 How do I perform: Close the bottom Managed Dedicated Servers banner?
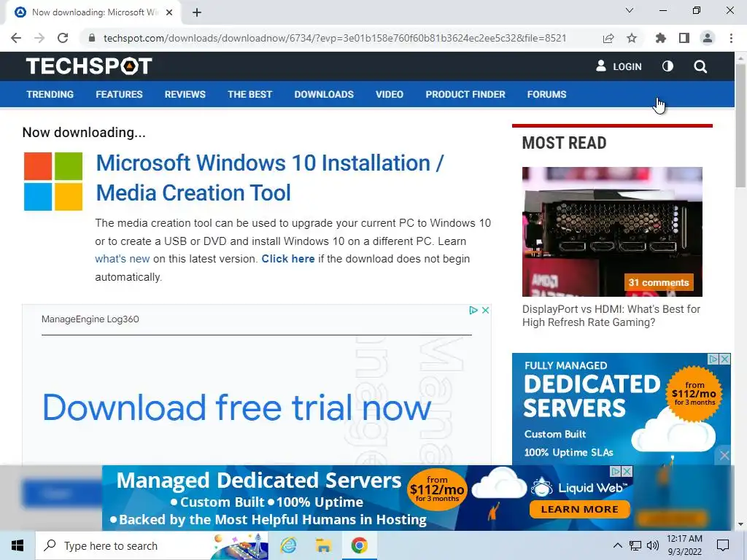(627, 472)
